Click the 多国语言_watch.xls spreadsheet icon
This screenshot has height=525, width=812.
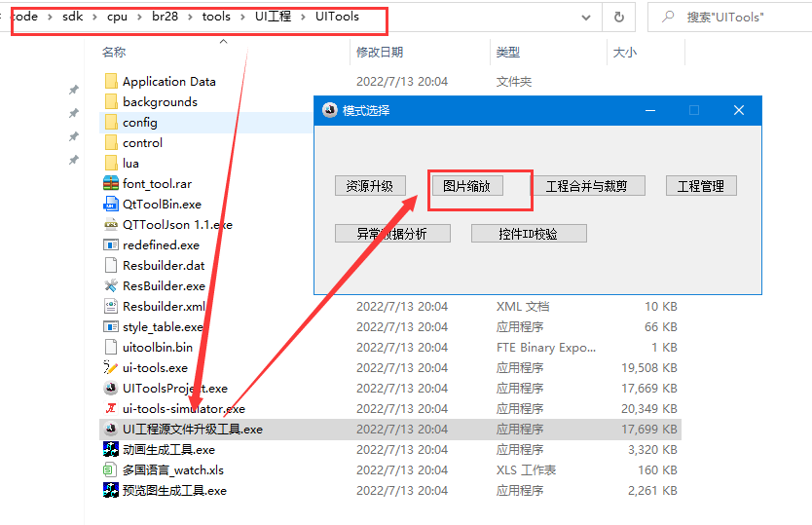(111, 470)
